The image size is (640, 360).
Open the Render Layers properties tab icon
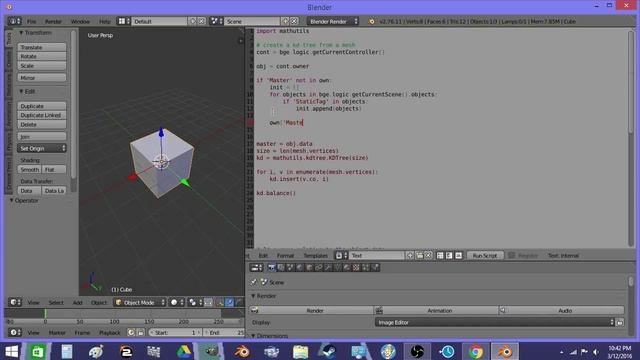[x=281, y=267]
